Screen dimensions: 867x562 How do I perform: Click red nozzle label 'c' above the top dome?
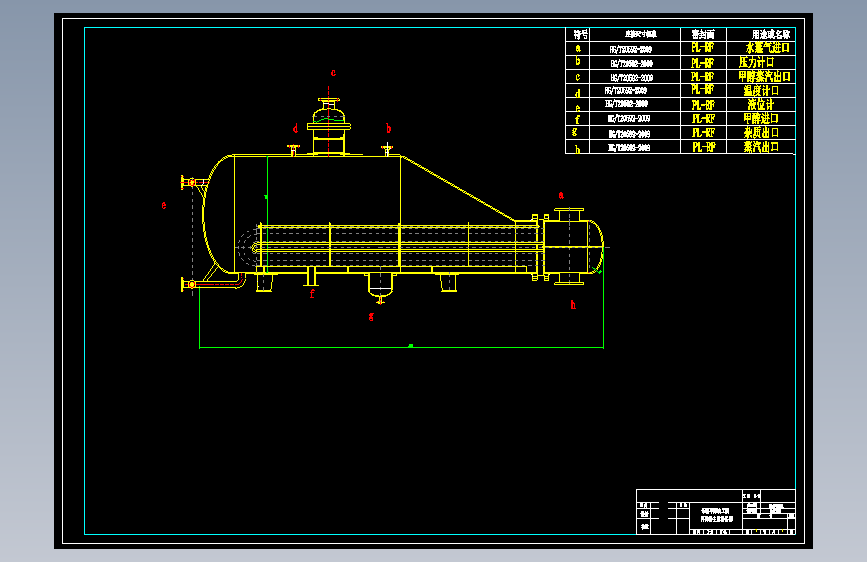[x=333, y=73]
